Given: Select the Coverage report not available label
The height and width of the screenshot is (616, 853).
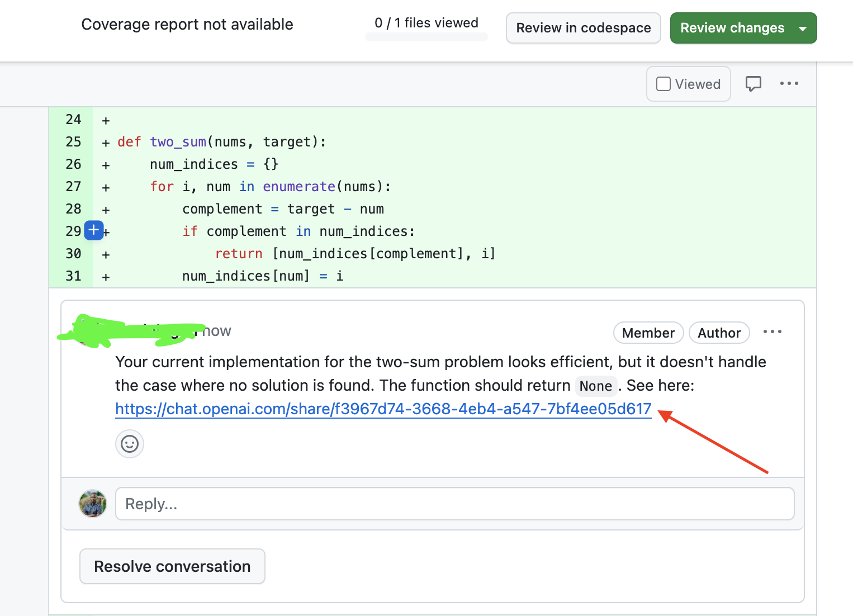Looking at the screenshot, I should point(187,24).
